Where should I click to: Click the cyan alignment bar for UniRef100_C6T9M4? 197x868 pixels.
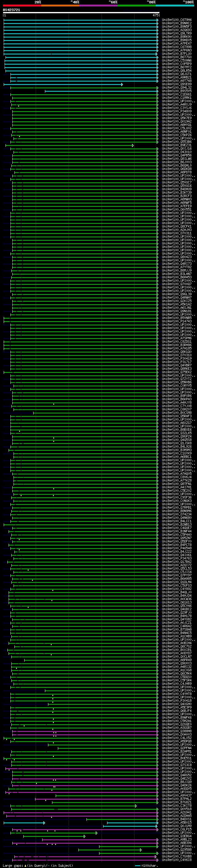click(81, 20)
